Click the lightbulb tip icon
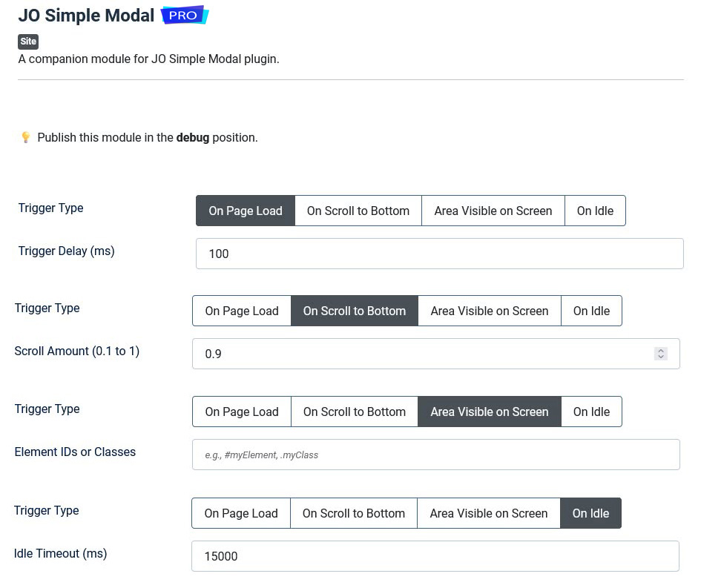This screenshot has width=701, height=588. (26, 138)
